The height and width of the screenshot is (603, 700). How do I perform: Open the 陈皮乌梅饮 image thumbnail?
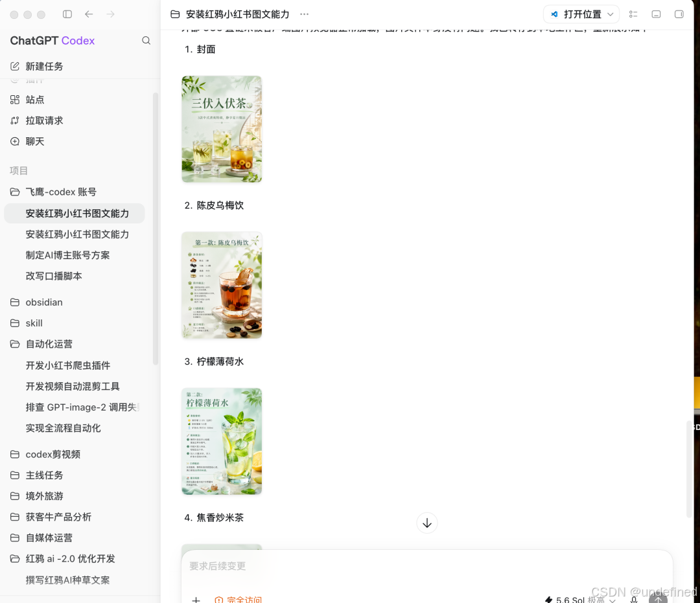coord(222,285)
